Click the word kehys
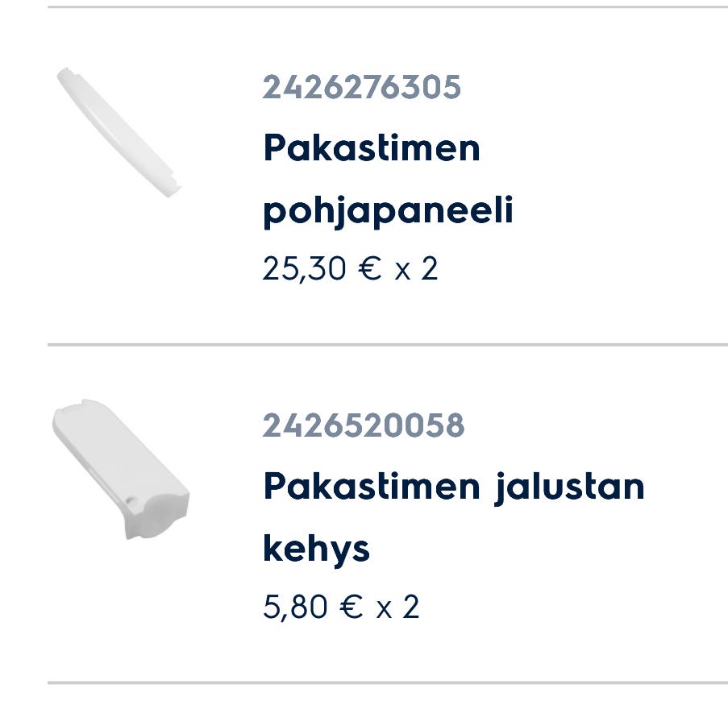The width and height of the screenshot is (728, 705). pos(316,549)
